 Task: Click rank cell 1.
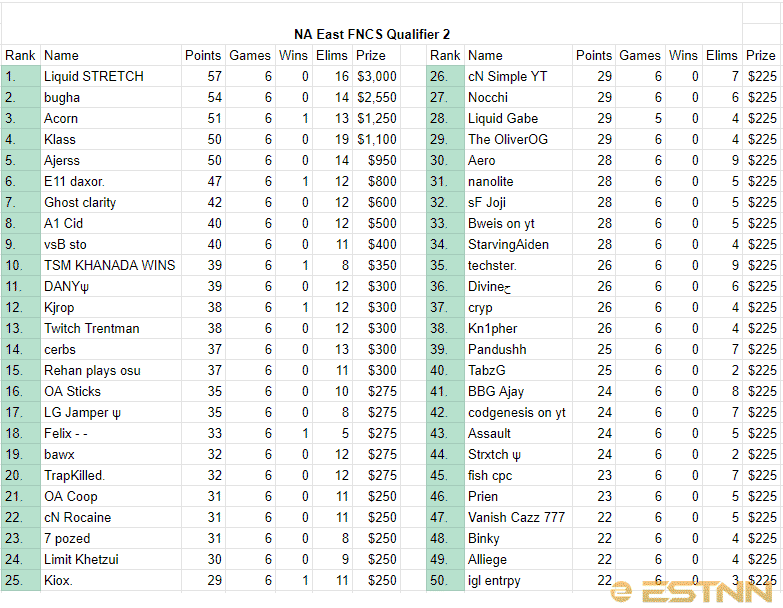click(x=21, y=76)
